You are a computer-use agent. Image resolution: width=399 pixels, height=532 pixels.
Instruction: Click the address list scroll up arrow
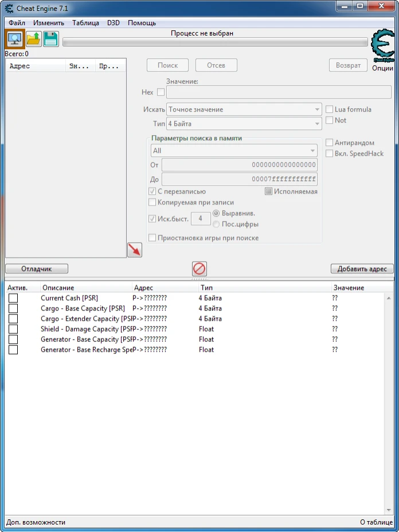pos(389,298)
